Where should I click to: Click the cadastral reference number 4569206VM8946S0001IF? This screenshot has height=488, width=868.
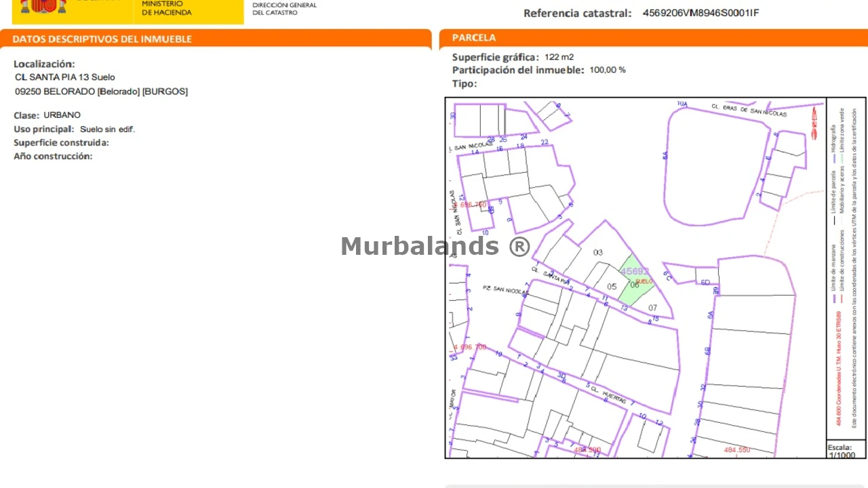click(701, 13)
